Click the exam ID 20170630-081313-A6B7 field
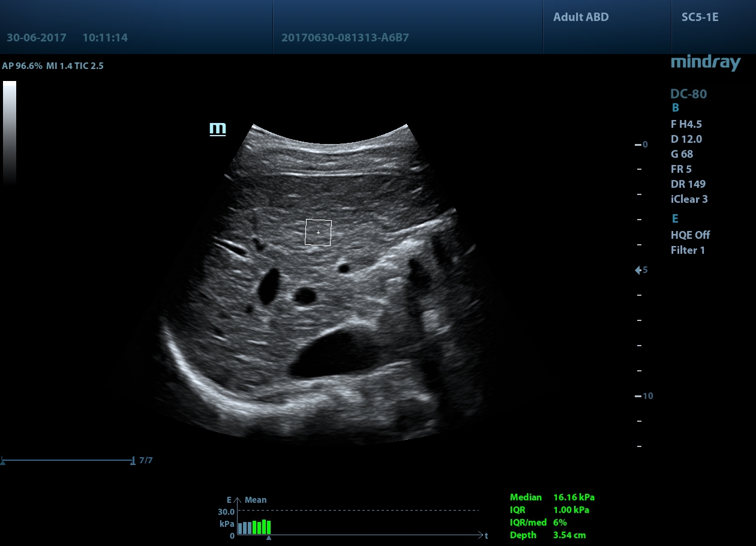Image resolution: width=756 pixels, height=546 pixels. point(345,38)
